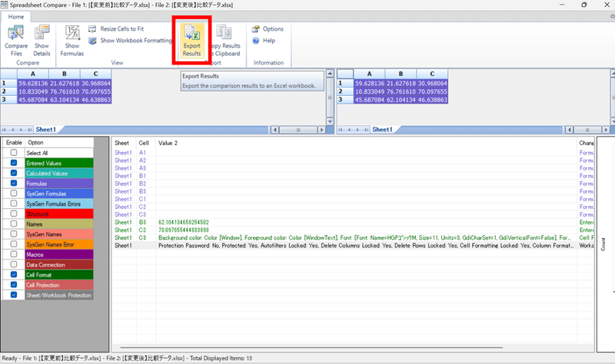This screenshot has width=615, height=364.
Task: Select result row Sheet1 A1
Action: [353, 153]
